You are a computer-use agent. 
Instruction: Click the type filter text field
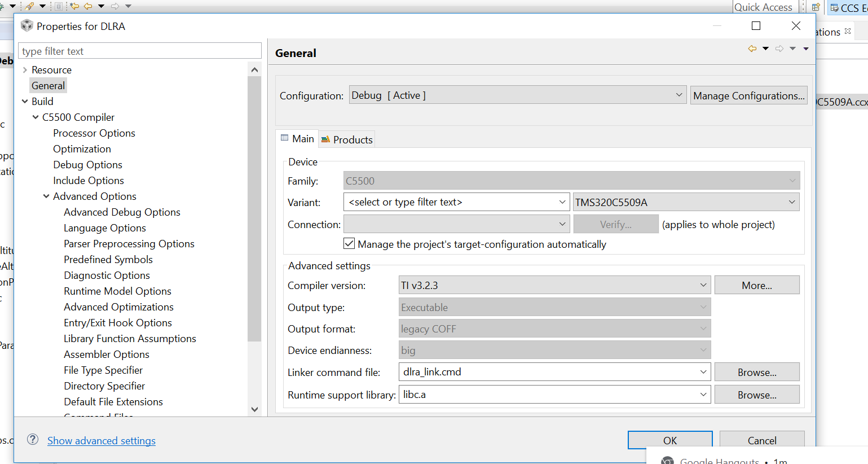tap(140, 51)
